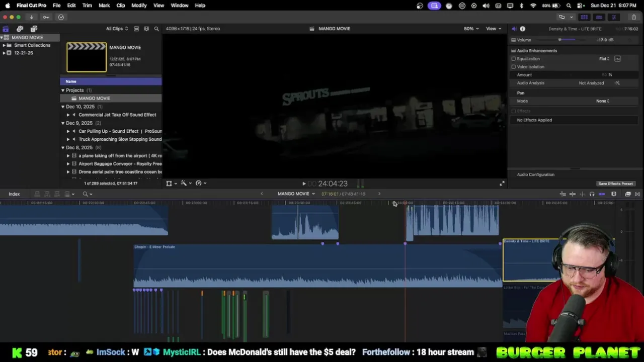Open the Retime speedometer popup
This screenshot has height=362, width=644.
tap(200, 184)
